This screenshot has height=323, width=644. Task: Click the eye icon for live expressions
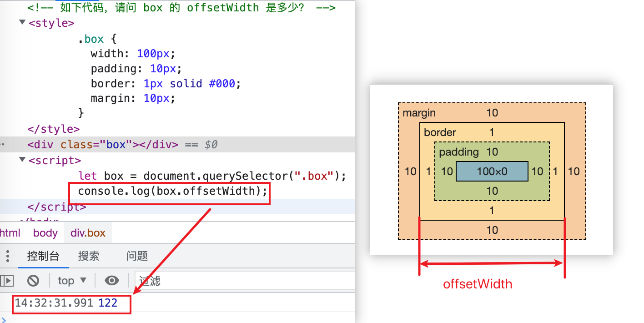[x=111, y=281]
